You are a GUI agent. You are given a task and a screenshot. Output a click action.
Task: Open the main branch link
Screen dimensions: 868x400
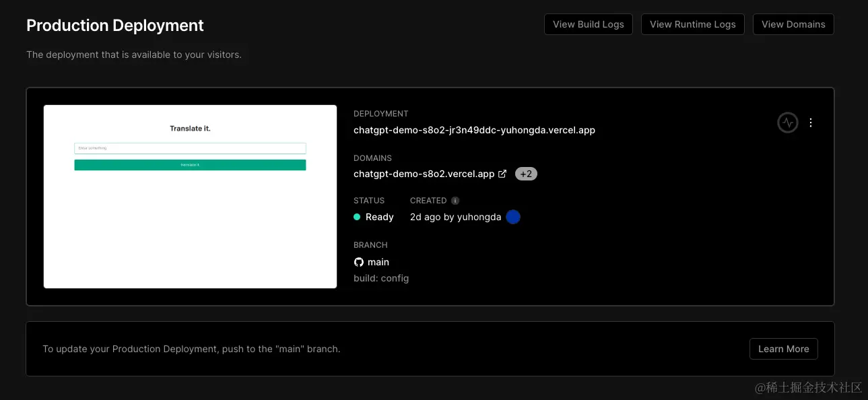click(x=378, y=262)
